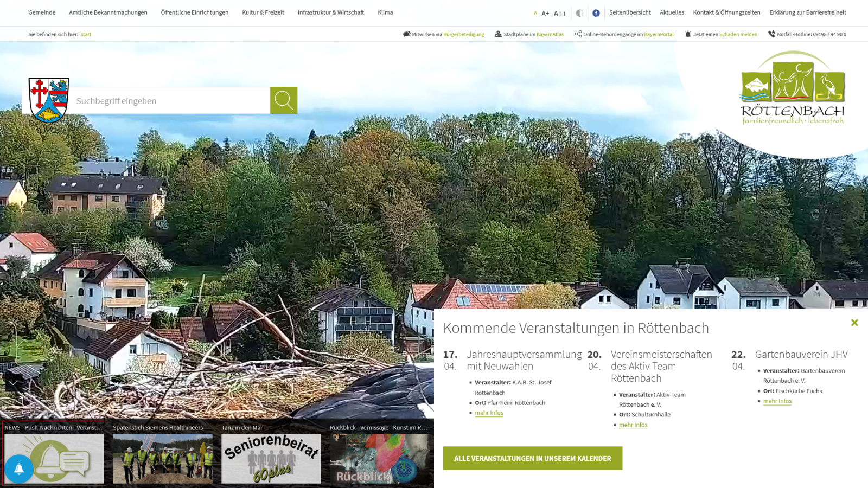Select the medium font size A+

pos(545,14)
